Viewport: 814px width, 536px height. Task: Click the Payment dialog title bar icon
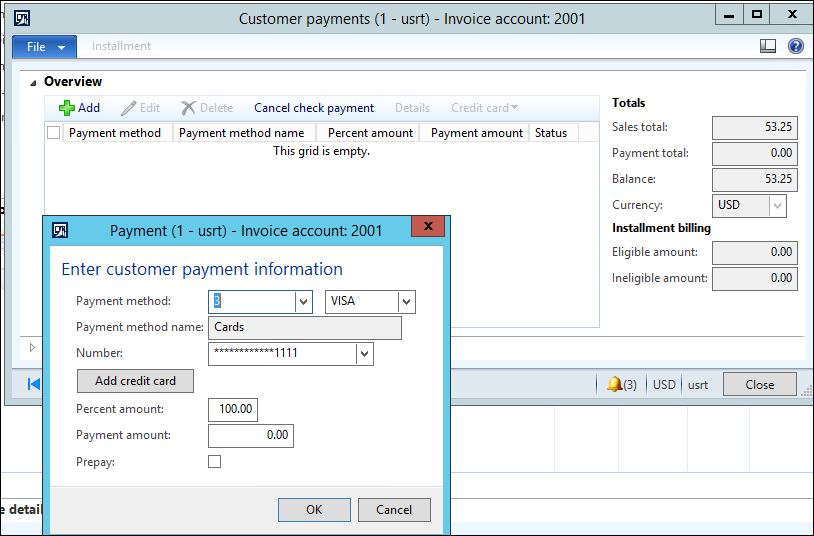tap(60, 230)
